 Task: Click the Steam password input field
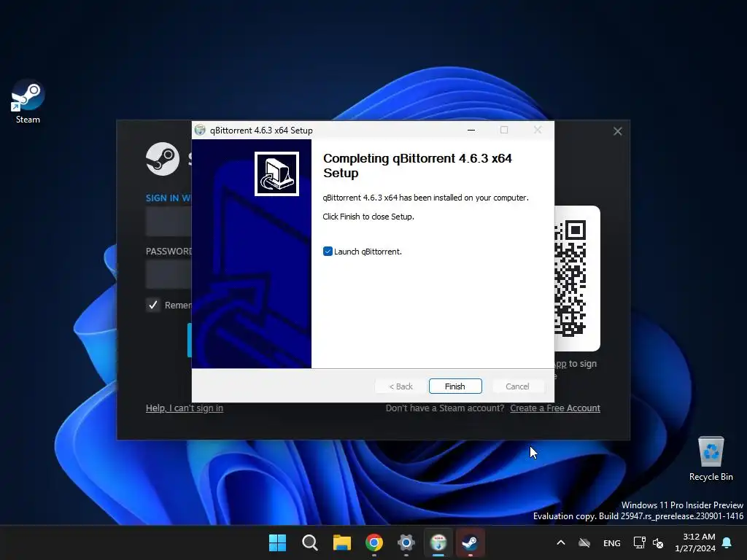tap(169, 275)
